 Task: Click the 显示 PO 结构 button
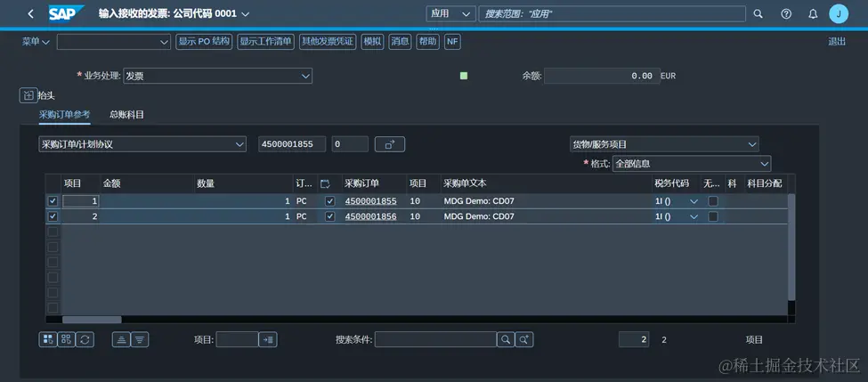(x=204, y=42)
